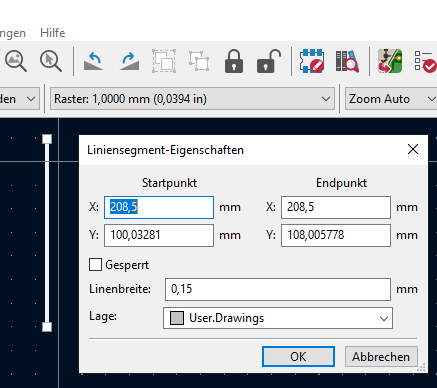The width and height of the screenshot is (437, 388).
Task: Open the partially visible dropdown left of Raster
Action: pos(19,99)
